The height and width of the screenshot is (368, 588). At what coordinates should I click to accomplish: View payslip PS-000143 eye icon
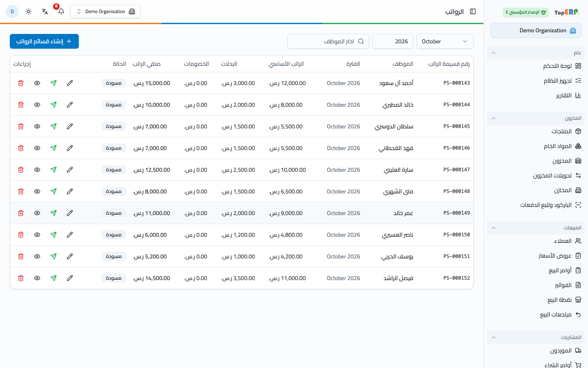pos(37,83)
